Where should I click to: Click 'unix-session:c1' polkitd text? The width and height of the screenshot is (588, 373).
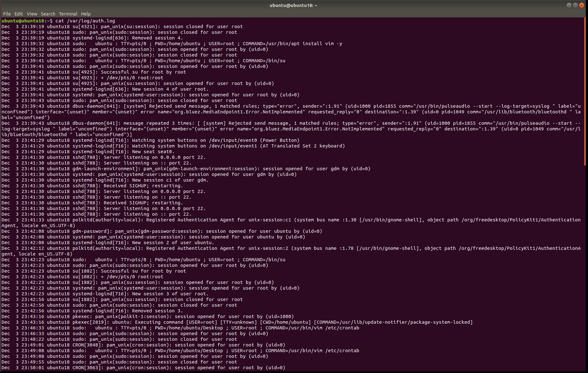[x=270, y=220]
